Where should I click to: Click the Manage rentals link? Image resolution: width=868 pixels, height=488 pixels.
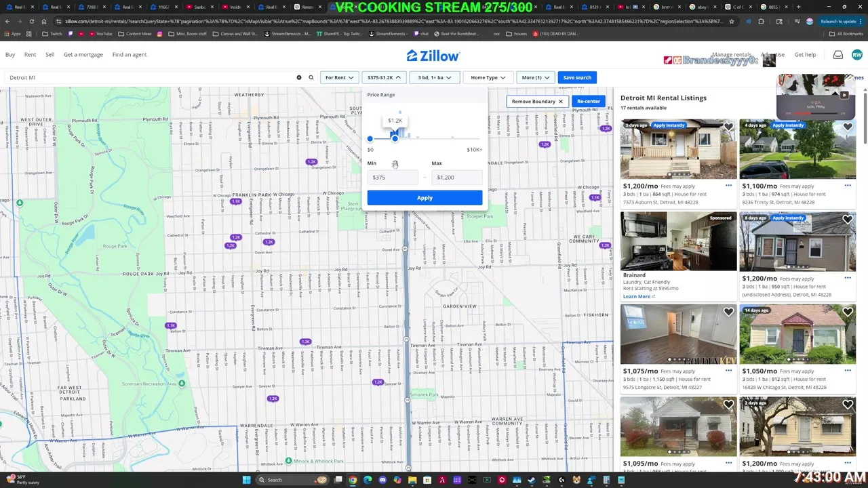[732, 55]
